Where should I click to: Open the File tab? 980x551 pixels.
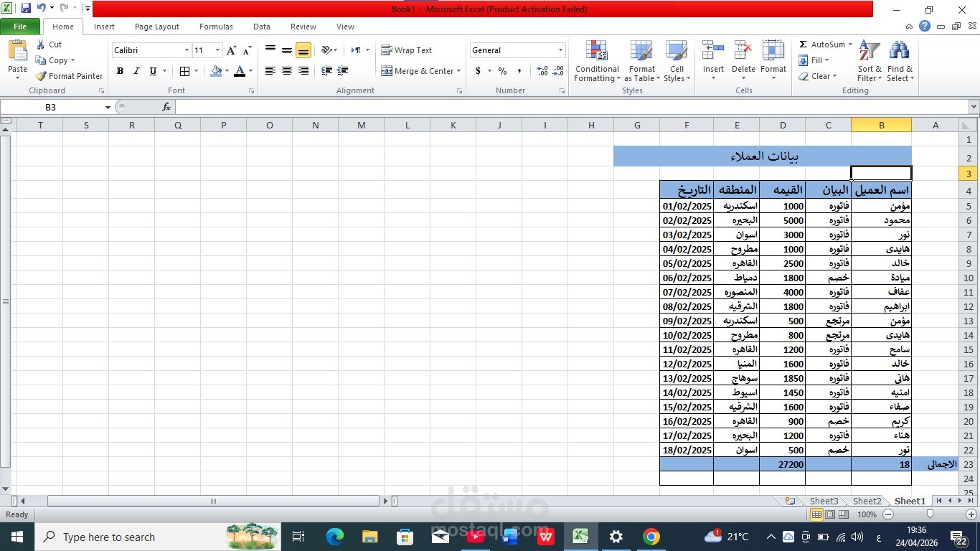pos(20,27)
